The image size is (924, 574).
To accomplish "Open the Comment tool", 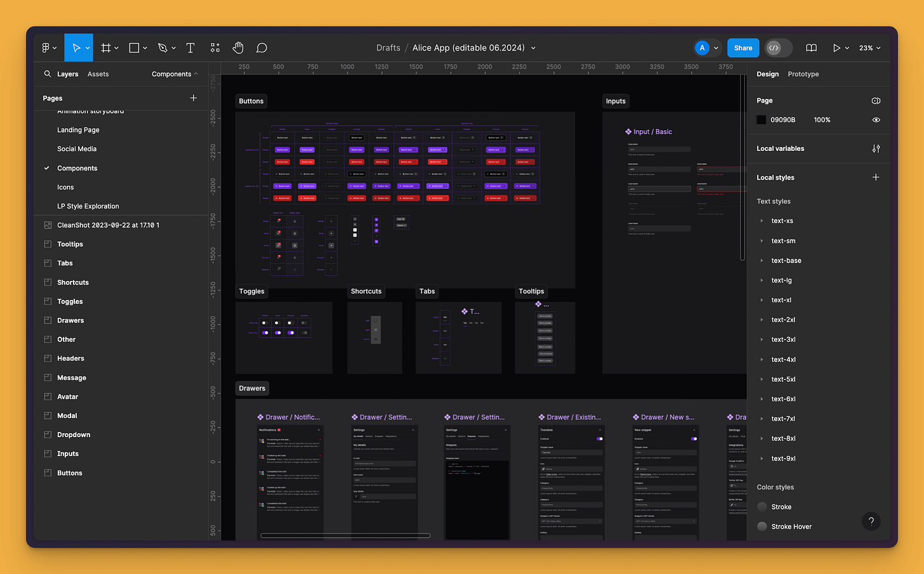I will [261, 48].
